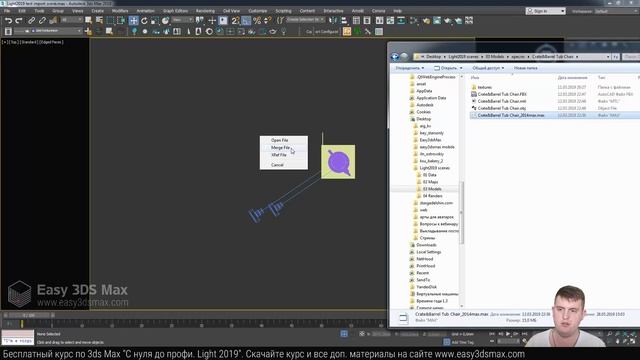Open the layer selection dropdown

click(x=48, y=31)
